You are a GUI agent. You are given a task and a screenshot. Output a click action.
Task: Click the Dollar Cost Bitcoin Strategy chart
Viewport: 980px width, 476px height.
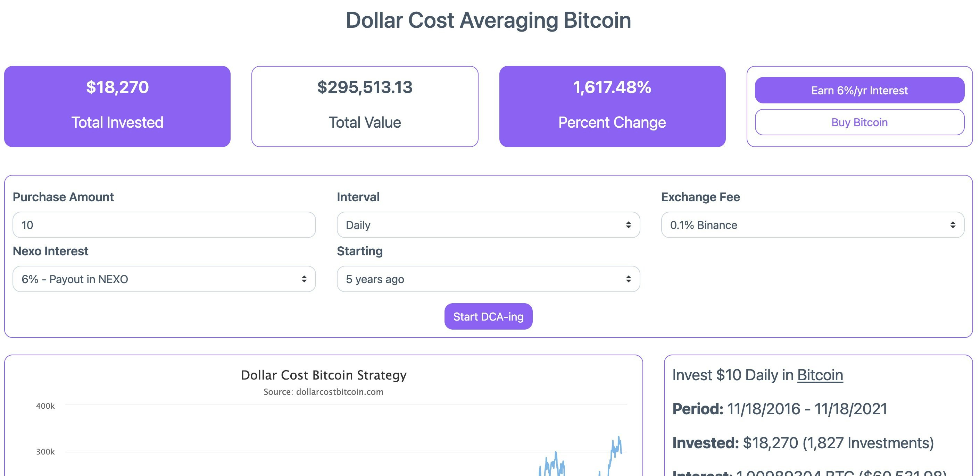(323, 418)
